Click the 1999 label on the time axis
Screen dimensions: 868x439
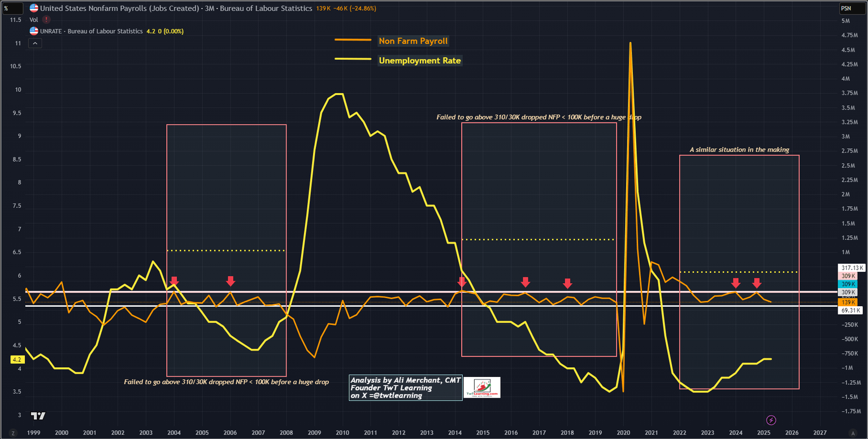tap(33, 432)
